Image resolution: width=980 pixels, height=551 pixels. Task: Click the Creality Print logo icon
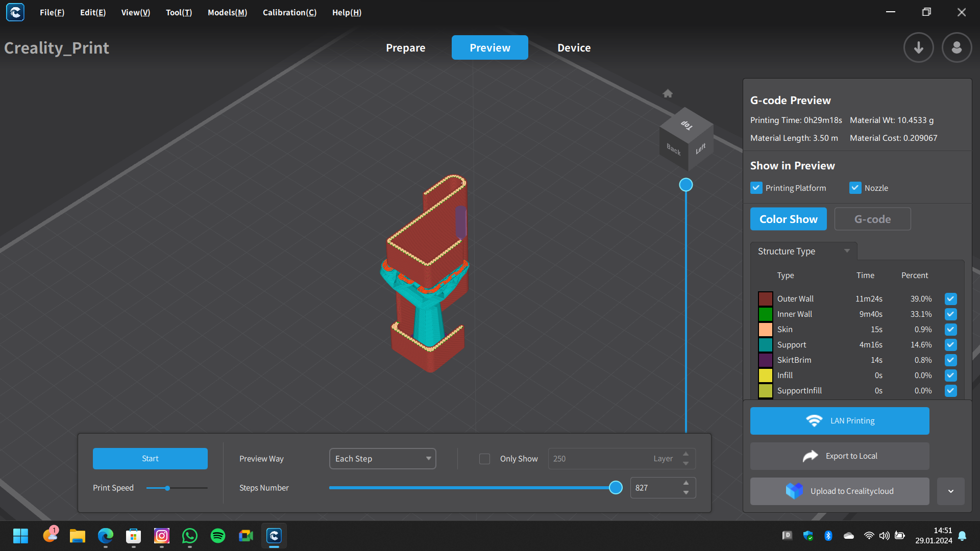15,12
